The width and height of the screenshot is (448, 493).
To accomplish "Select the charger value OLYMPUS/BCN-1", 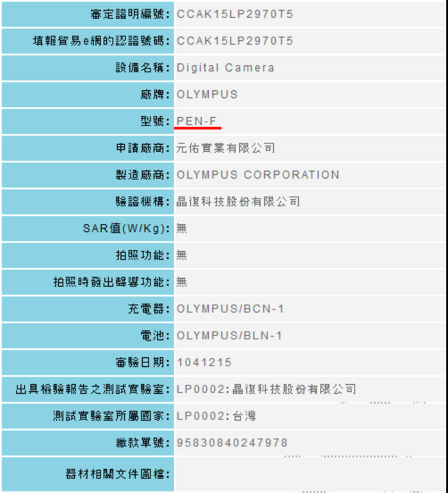I will point(230,309).
